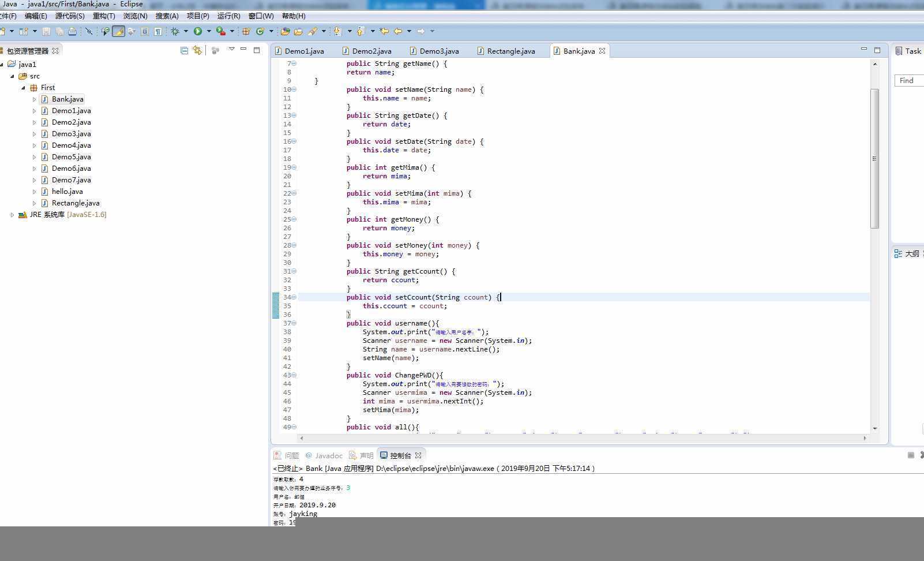Click the Open Task folder icon

298,31
